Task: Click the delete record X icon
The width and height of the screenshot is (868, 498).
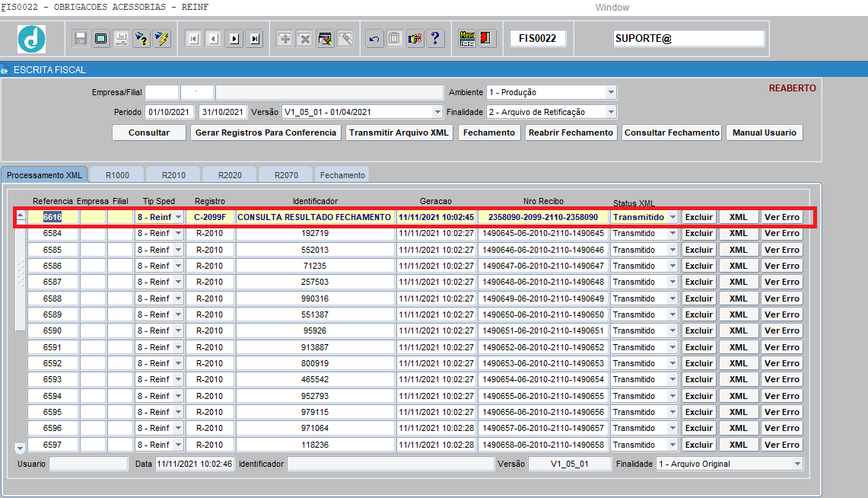Action: [x=305, y=39]
